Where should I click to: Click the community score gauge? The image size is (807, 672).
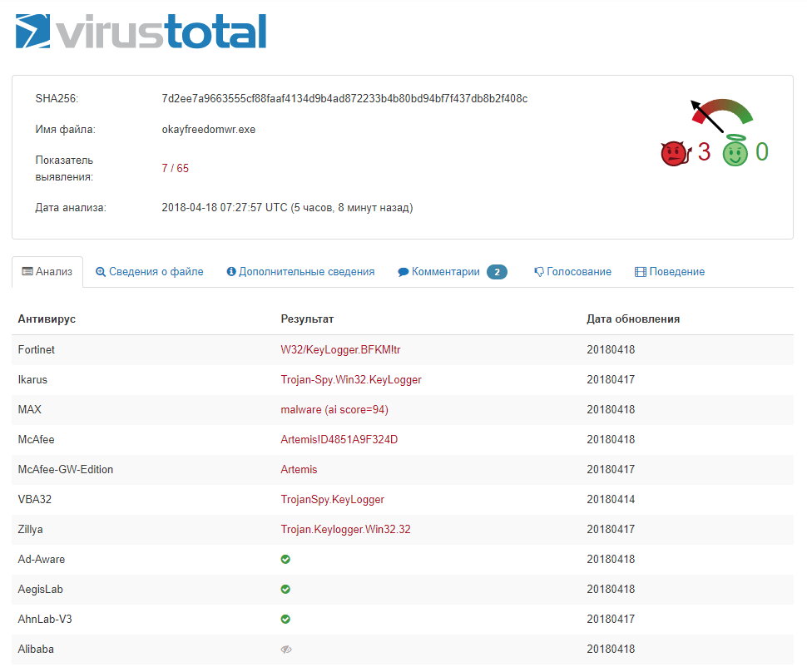721,115
